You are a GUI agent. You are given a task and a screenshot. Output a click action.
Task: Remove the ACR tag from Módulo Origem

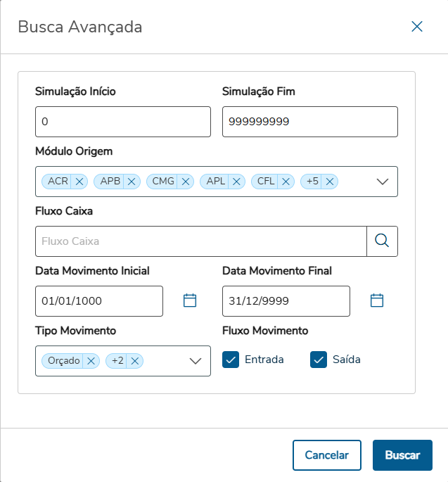[x=79, y=182]
